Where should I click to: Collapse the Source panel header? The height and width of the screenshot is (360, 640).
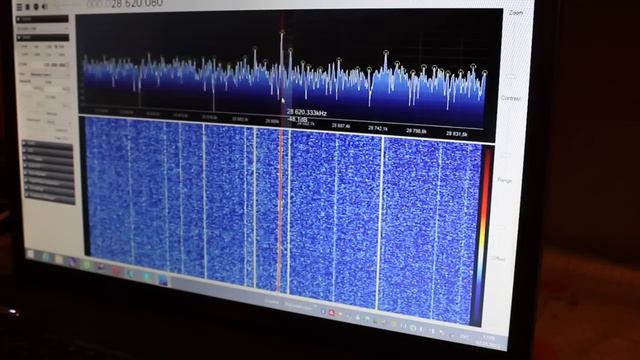tap(42, 19)
